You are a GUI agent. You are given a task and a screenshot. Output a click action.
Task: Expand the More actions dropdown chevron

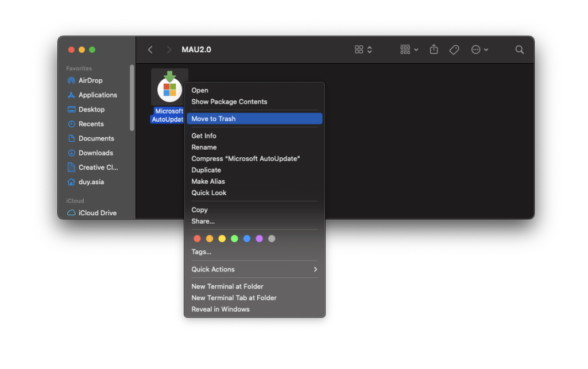(x=486, y=49)
